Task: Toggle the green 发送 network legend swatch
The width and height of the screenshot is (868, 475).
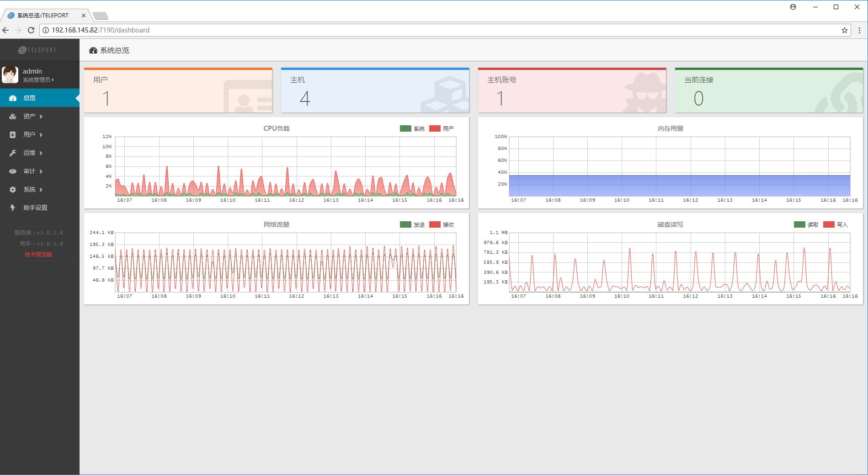Action: pos(405,224)
